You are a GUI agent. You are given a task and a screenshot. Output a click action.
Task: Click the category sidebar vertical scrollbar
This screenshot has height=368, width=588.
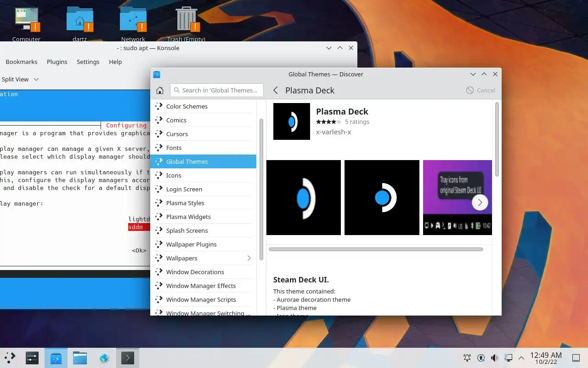pyautogui.click(x=261, y=189)
